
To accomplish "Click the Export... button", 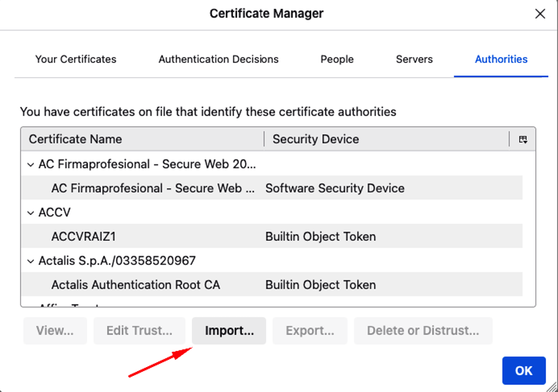I will 310,331.
